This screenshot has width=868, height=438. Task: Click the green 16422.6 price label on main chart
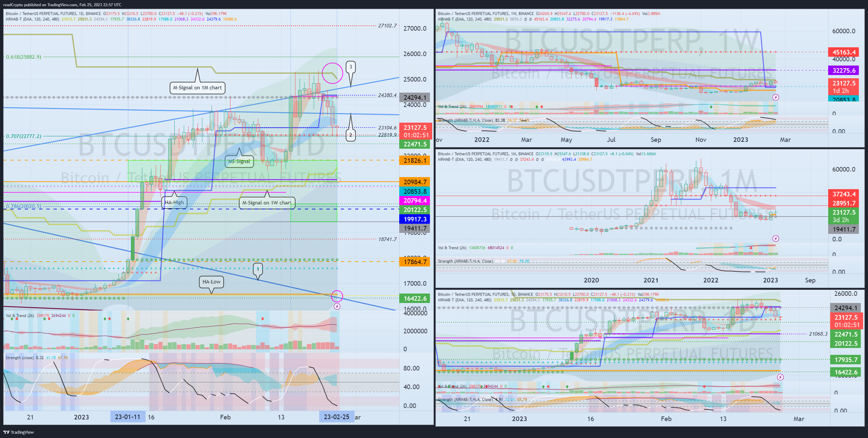coord(415,298)
